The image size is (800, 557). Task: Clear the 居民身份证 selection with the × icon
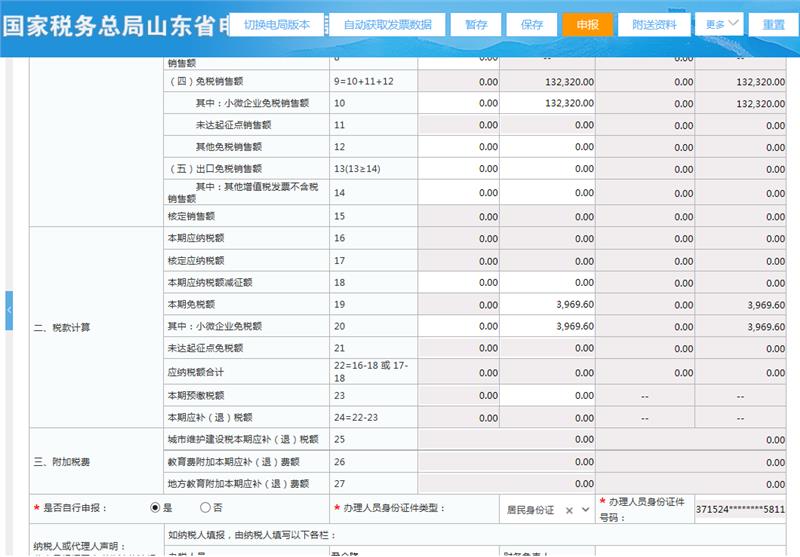[x=570, y=510]
